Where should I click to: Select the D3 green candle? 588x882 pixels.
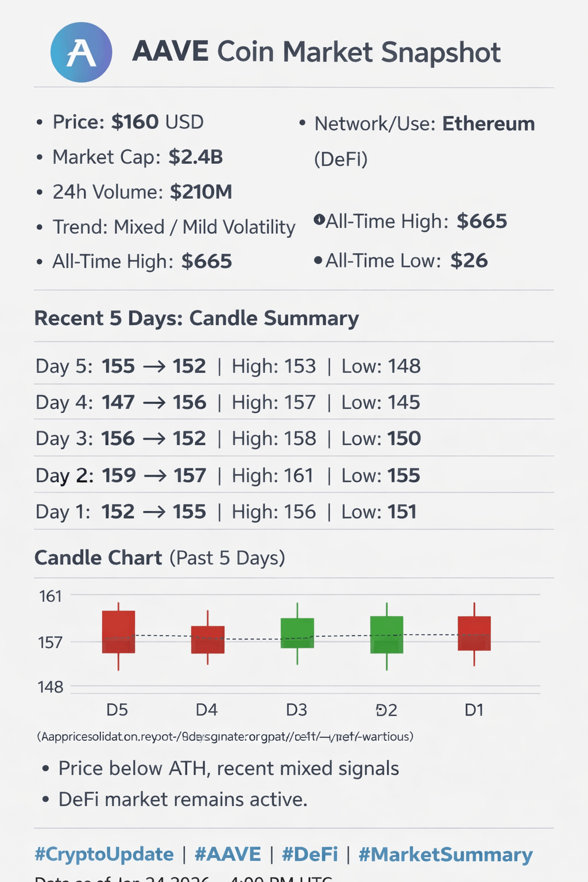tap(297, 633)
